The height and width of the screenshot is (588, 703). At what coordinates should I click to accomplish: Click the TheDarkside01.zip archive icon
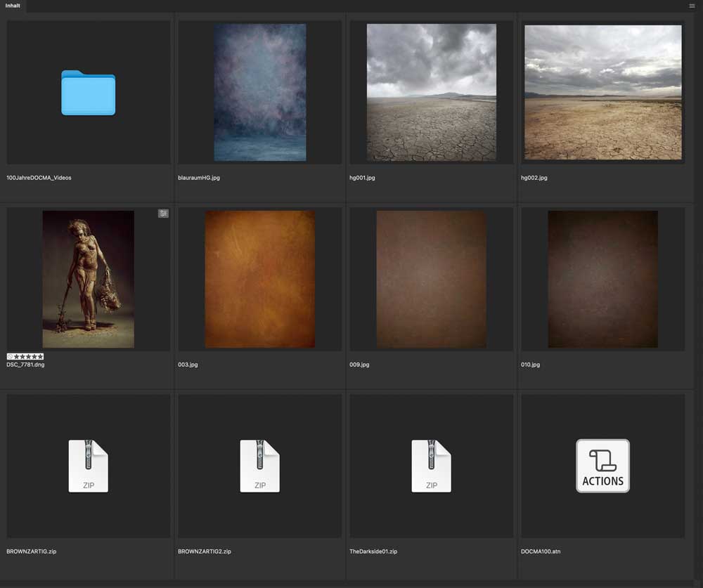click(431, 466)
